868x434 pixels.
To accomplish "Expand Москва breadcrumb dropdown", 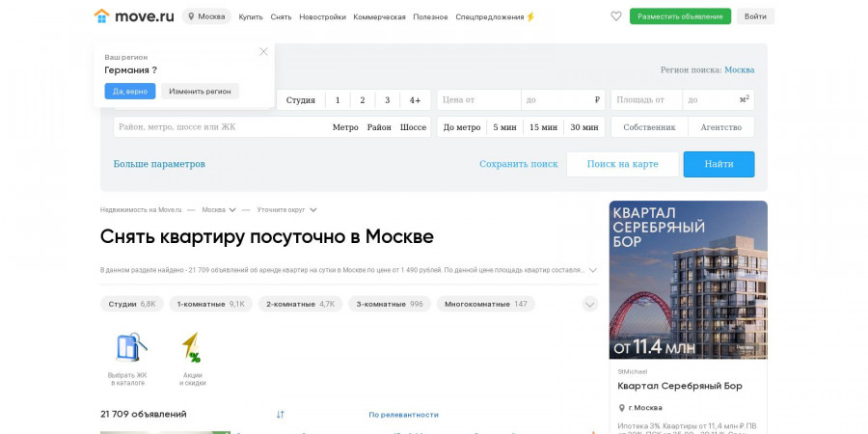I will (x=232, y=210).
